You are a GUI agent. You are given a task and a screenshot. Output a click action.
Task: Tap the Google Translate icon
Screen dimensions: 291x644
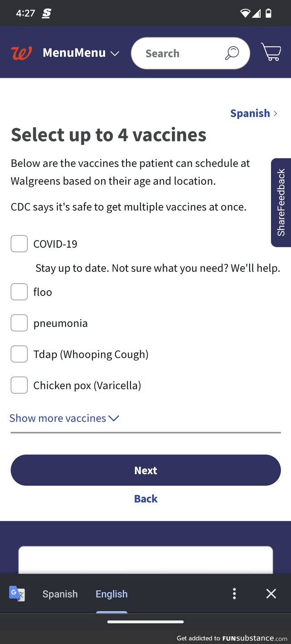click(17, 594)
